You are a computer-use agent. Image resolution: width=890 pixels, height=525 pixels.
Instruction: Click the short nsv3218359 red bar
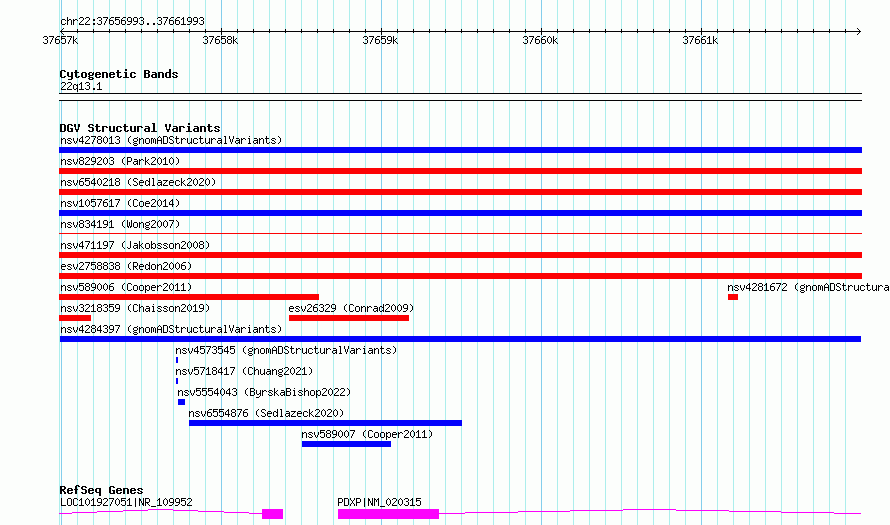(75, 318)
